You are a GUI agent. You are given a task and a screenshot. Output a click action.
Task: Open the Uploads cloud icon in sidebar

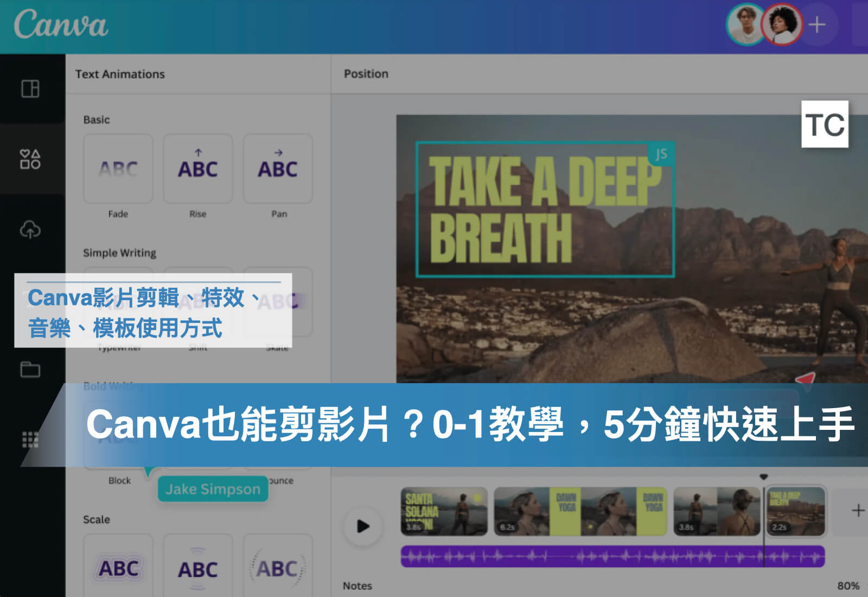30,230
